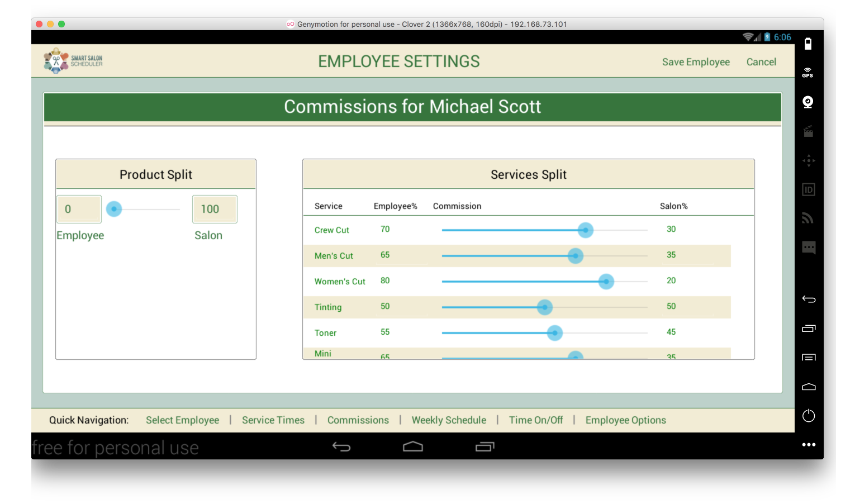Tap the Android home icon in navigation bar
The image size is (855, 504).
(x=413, y=446)
